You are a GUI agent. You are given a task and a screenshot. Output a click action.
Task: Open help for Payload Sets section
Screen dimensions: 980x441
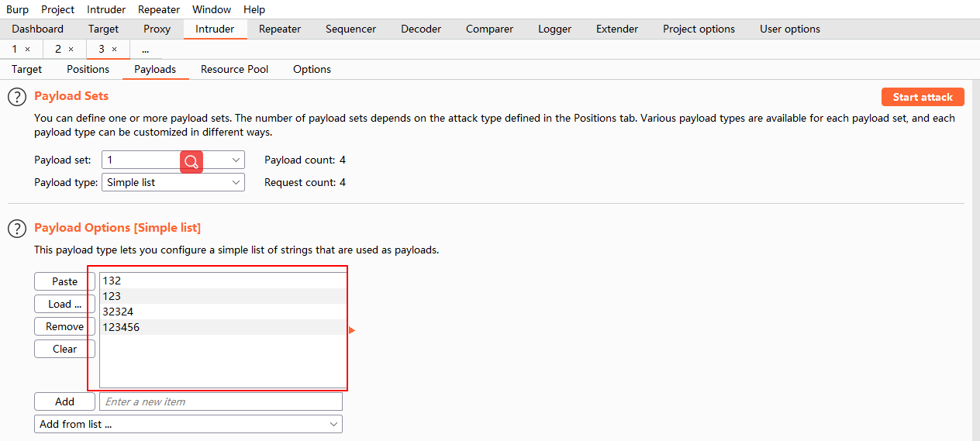(16, 97)
